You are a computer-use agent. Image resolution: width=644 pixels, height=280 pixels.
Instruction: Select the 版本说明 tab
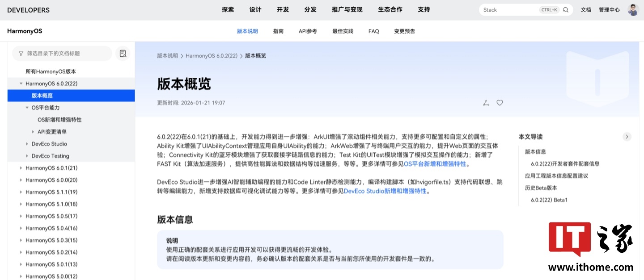(x=247, y=31)
